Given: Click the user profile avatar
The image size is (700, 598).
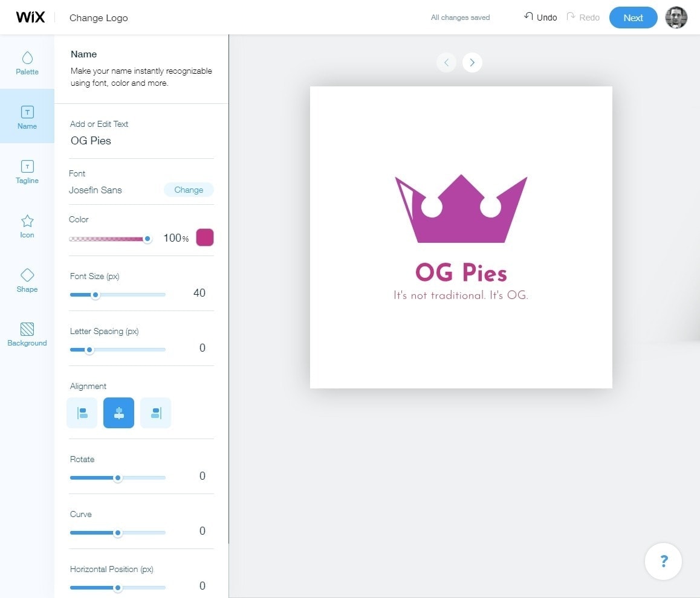Looking at the screenshot, I should click(676, 18).
